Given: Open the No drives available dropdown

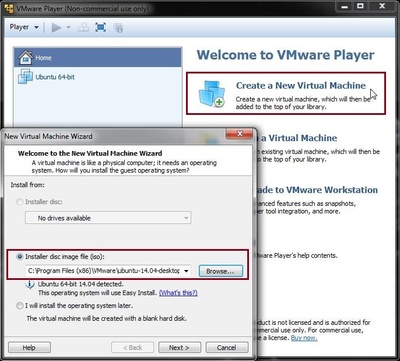Looking at the screenshot, I should (x=108, y=218).
